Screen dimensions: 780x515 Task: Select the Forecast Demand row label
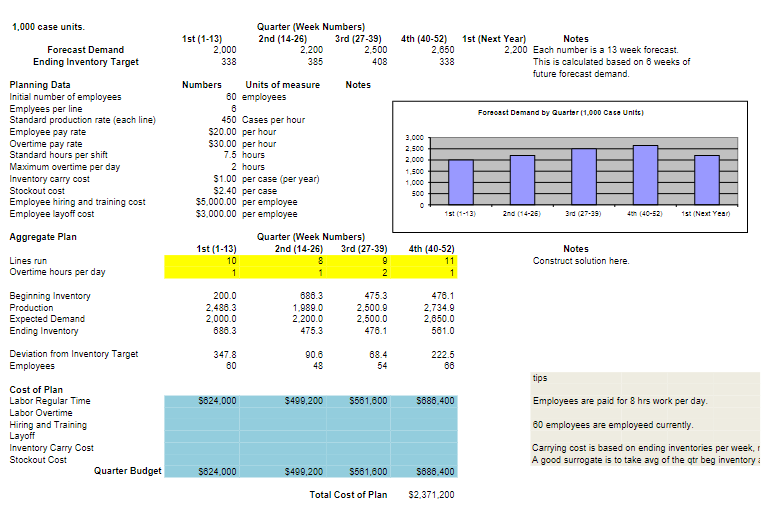86,50
